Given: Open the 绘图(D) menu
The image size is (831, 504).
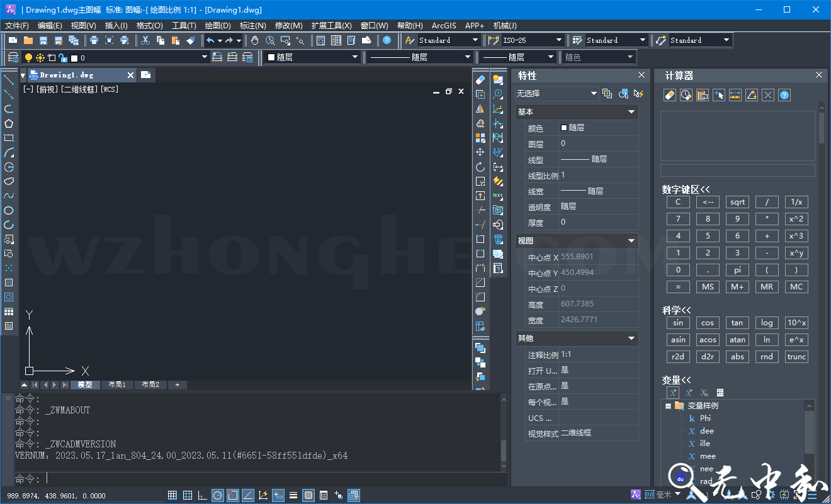Looking at the screenshot, I should pos(218,26).
